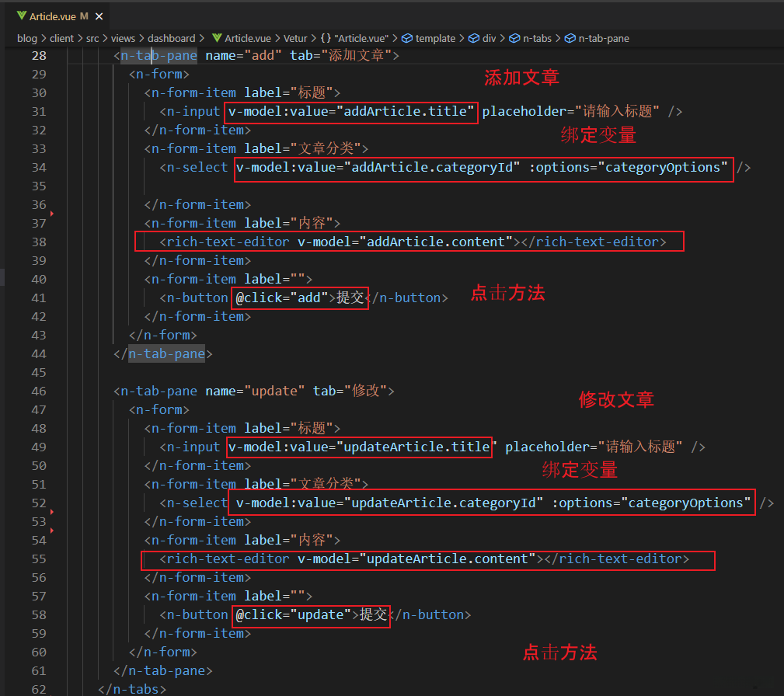This screenshot has width=784, height=696.
Task: Click the red gutter marker near line 37
Action: pyautogui.click(x=51, y=214)
